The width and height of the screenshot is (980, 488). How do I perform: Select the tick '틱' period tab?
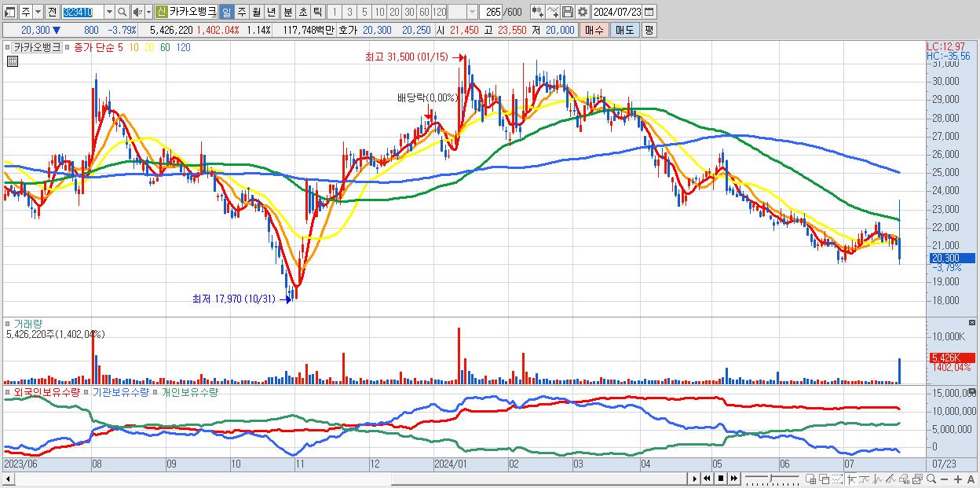pos(317,12)
